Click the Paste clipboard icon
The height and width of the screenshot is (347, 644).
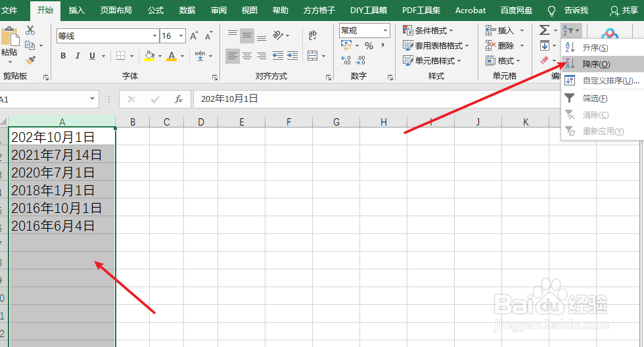[x=10, y=37]
